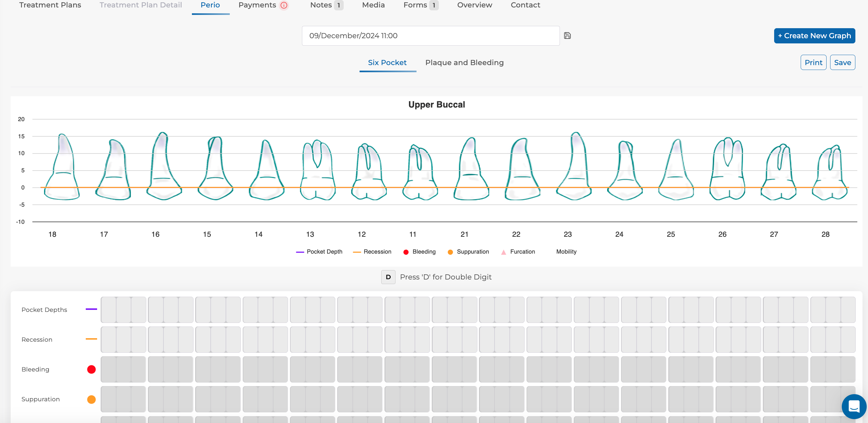Viewport: 868px width, 423px height.
Task: Click the red Bleeding color dot
Action: pos(91,369)
